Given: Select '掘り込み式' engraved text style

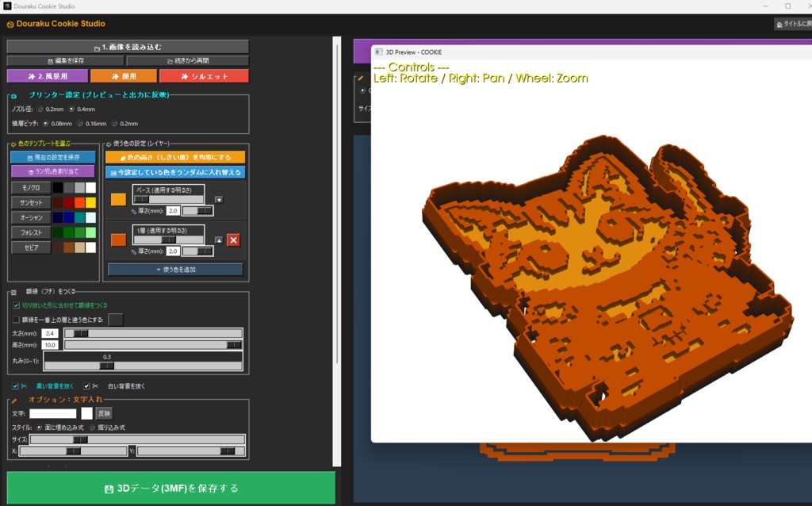Looking at the screenshot, I should pos(92,427).
